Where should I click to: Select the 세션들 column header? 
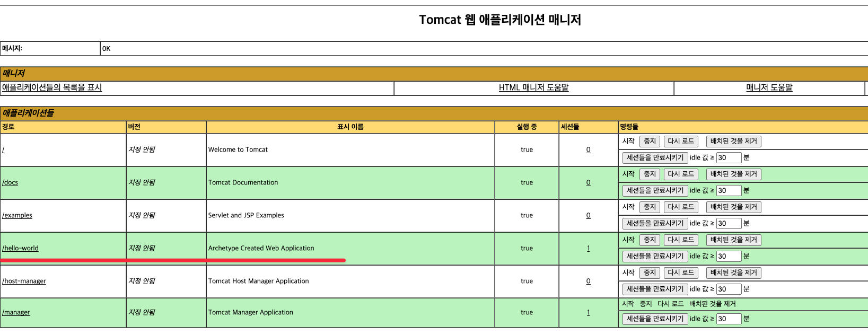click(x=570, y=127)
